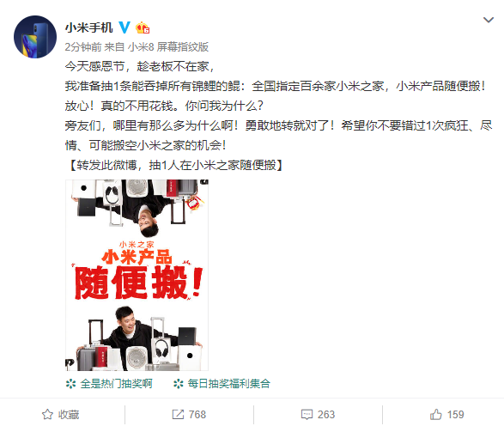Open the post options chevron menu
The height and width of the screenshot is (426, 504).
coord(489,20)
